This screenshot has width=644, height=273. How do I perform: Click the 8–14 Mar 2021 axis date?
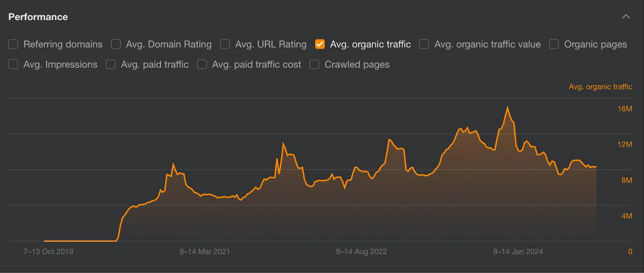coord(205,252)
